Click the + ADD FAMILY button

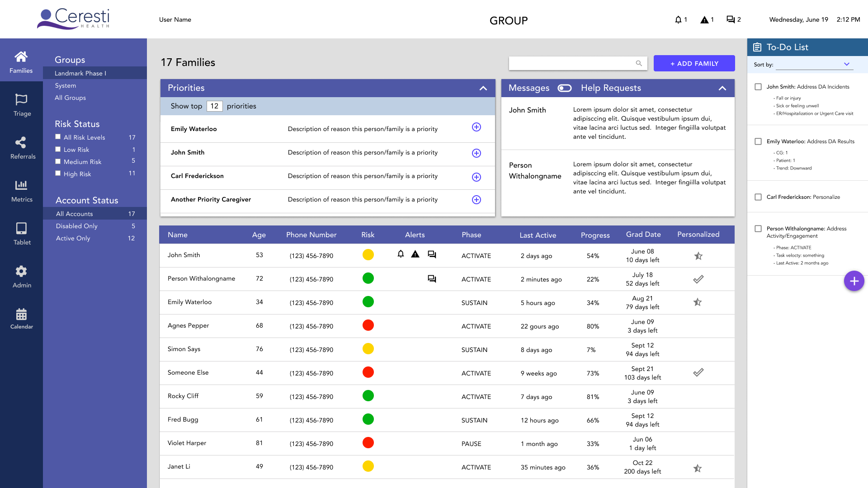(694, 63)
